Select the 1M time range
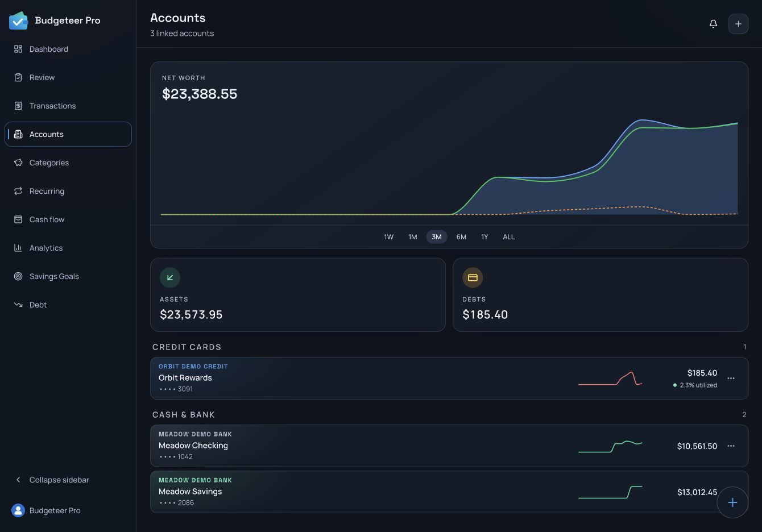This screenshot has width=762, height=532. pos(413,237)
